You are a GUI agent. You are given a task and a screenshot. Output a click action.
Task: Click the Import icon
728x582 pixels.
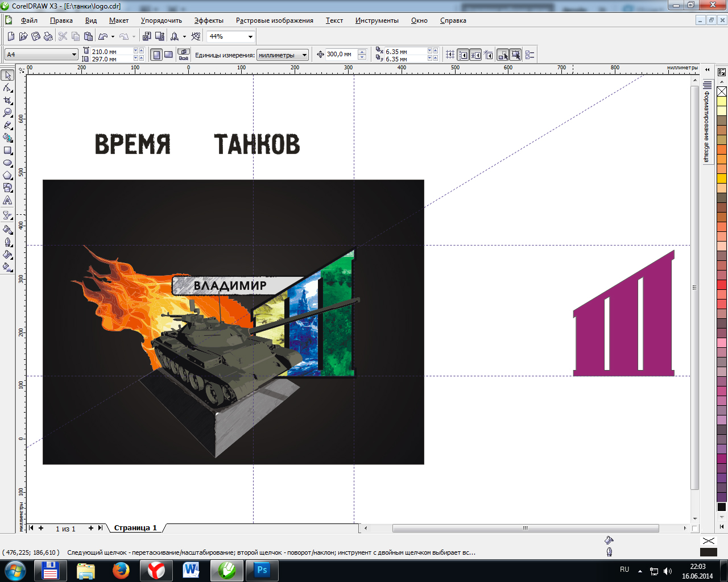pos(147,36)
